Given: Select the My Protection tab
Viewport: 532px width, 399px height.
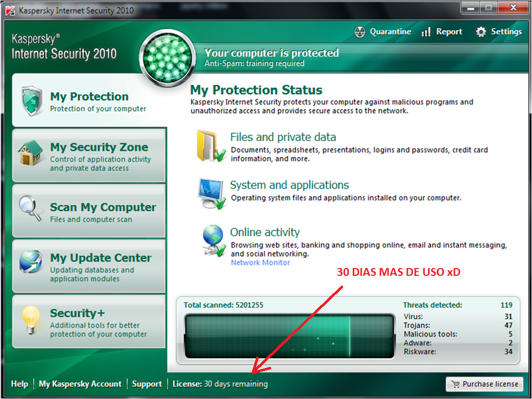Looking at the screenshot, I should 89,101.
